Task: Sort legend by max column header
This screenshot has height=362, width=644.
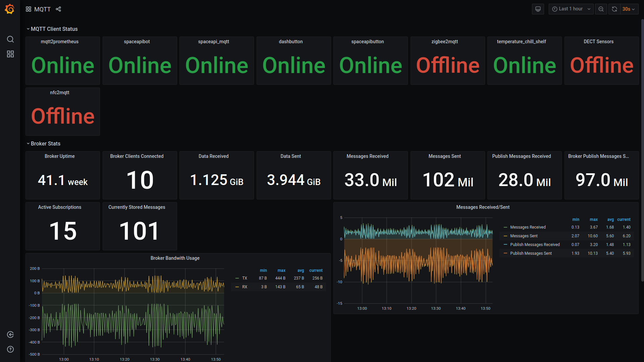Action: (x=281, y=270)
